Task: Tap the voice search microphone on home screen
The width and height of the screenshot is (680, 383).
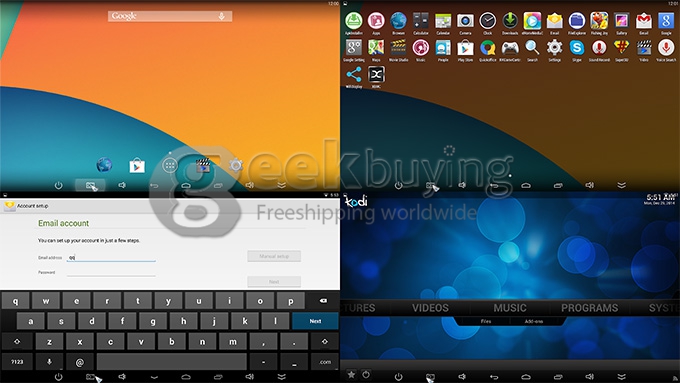Action: point(222,16)
